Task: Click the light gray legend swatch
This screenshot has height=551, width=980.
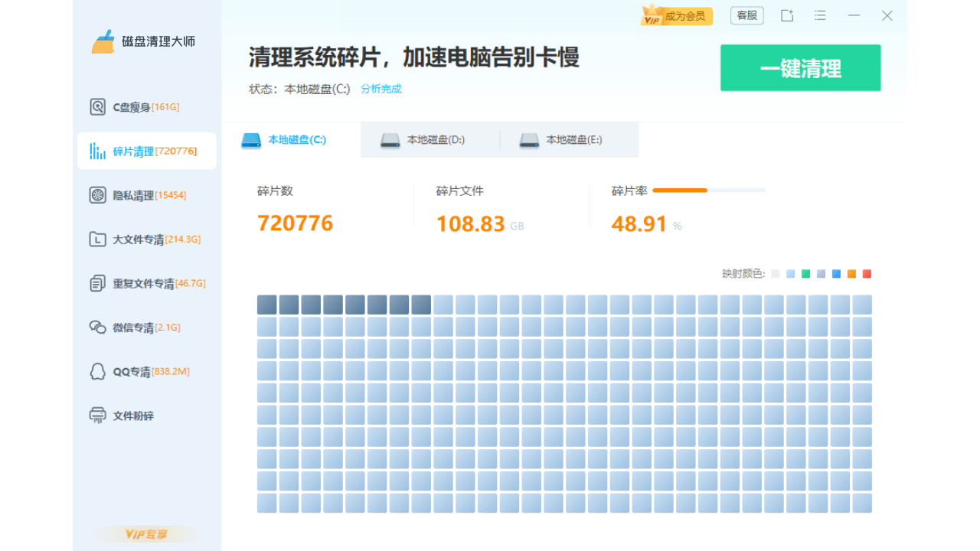Action: point(776,274)
